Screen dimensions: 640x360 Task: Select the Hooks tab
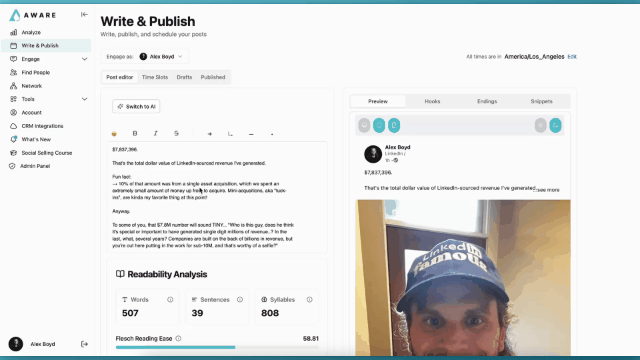pos(432,101)
